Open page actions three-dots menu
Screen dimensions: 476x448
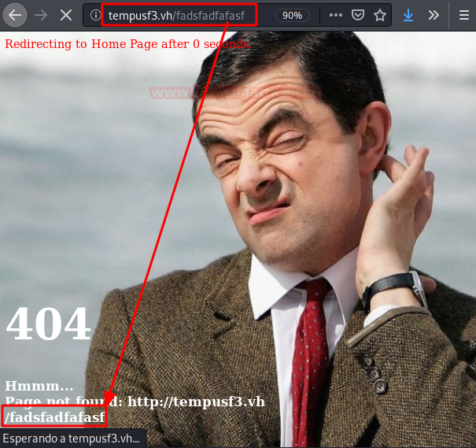(336, 15)
